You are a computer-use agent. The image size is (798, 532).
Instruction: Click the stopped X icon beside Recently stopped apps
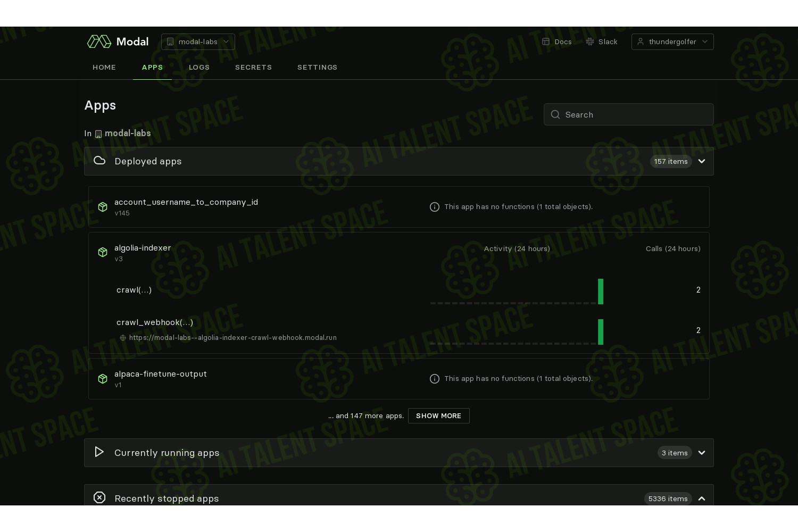point(99,497)
